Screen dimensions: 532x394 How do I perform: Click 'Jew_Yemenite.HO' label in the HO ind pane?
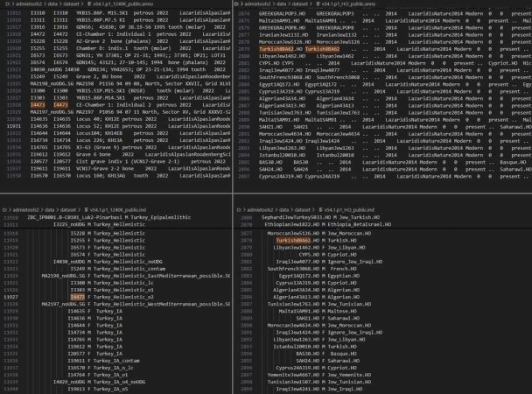pyautogui.click(x=349, y=375)
